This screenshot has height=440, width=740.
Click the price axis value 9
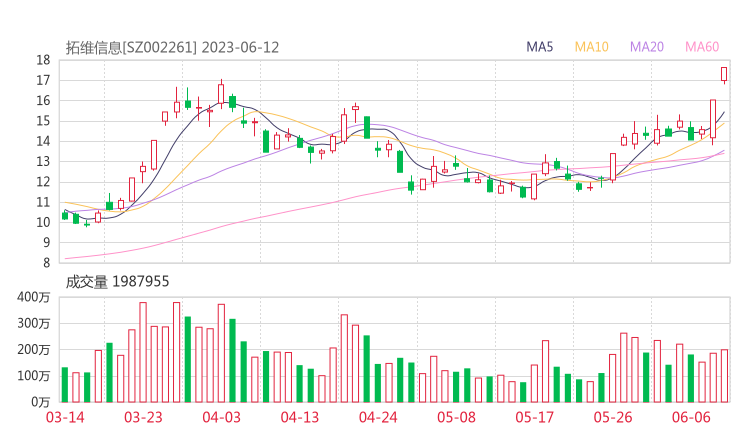(x=46, y=243)
